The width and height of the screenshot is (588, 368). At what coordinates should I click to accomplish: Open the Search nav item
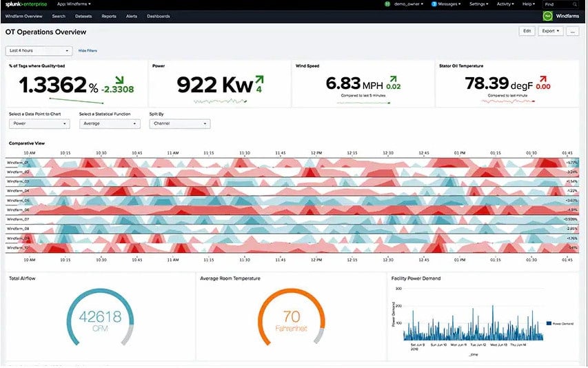pyautogui.click(x=59, y=17)
